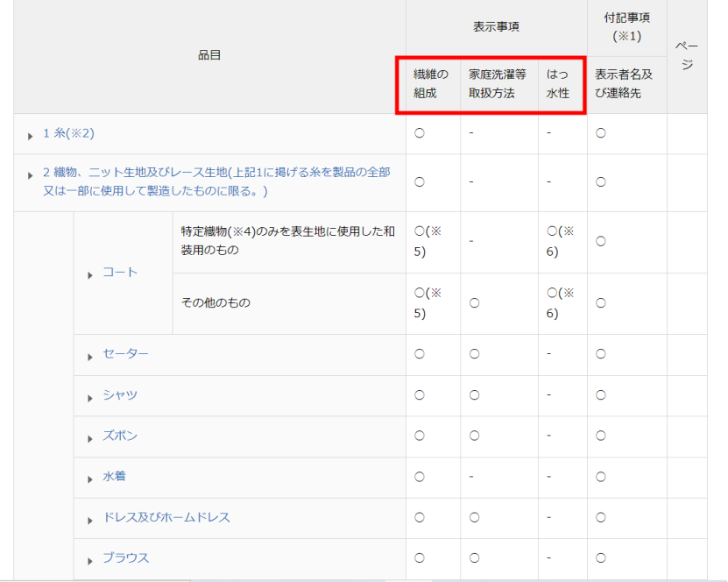Open the ズボン link
728x582 pixels.
[120, 436]
